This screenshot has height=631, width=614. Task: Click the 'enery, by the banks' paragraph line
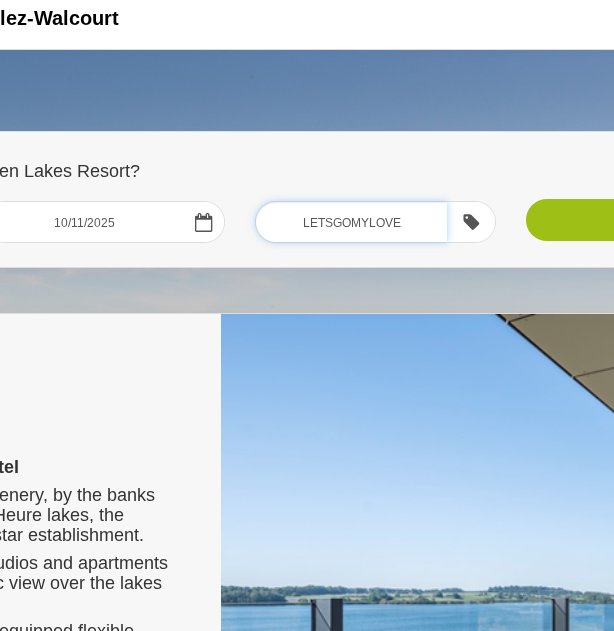coord(77,495)
